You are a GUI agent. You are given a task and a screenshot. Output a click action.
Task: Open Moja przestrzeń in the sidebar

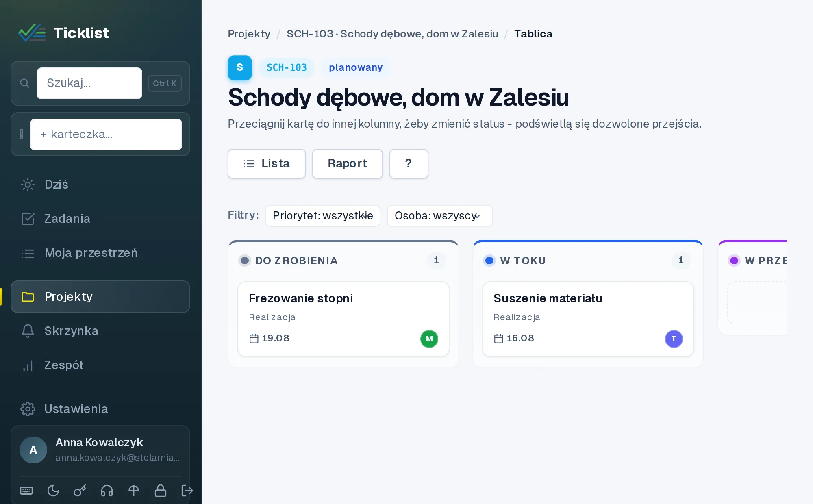point(100,253)
